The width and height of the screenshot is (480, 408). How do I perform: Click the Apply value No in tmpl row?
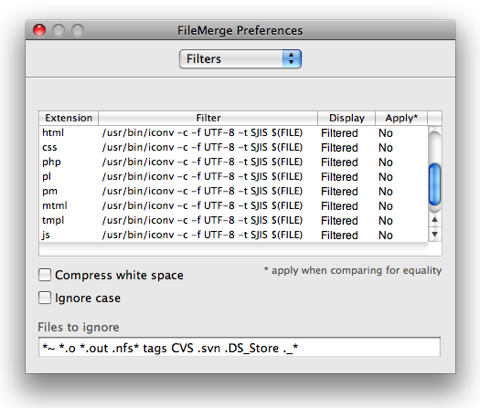tap(385, 221)
